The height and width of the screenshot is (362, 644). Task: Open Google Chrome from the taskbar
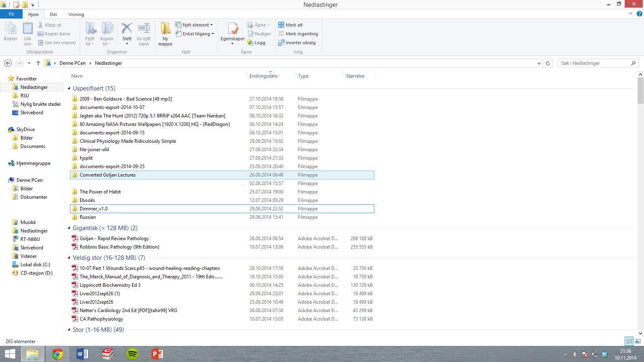point(58,354)
